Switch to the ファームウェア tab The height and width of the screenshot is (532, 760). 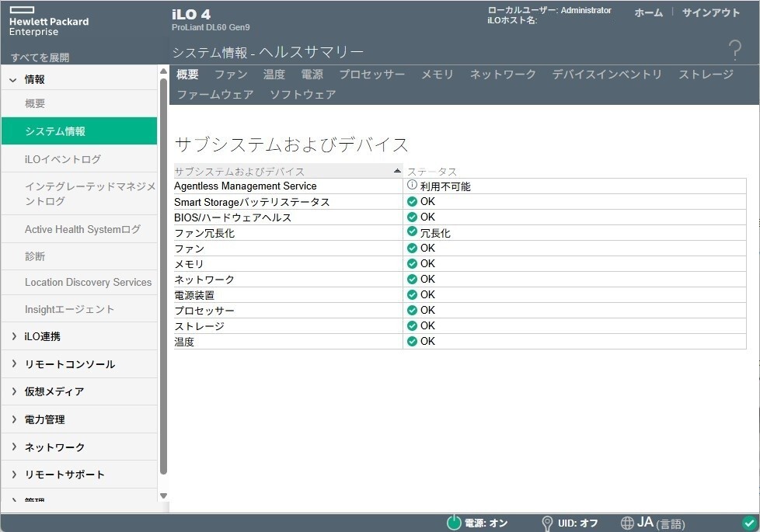click(x=215, y=94)
